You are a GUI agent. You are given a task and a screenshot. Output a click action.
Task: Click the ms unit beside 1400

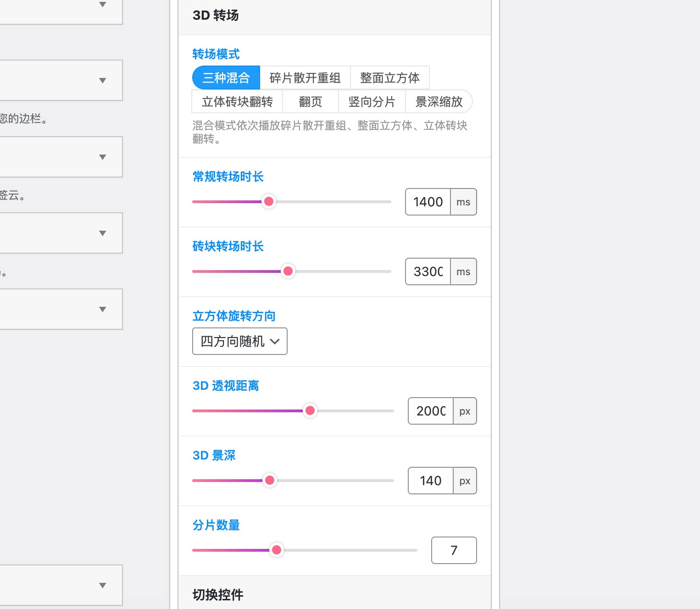pyautogui.click(x=463, y=202)
